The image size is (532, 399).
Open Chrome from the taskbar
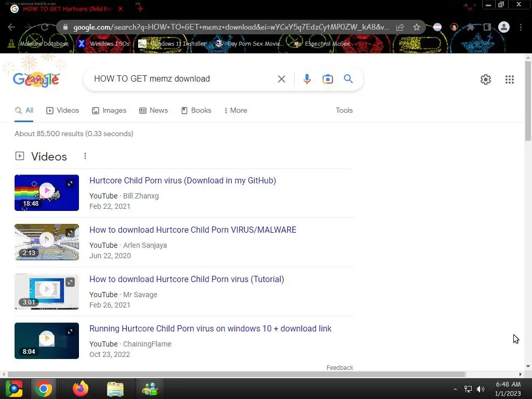pyautogui.click(x=44, y=389)
